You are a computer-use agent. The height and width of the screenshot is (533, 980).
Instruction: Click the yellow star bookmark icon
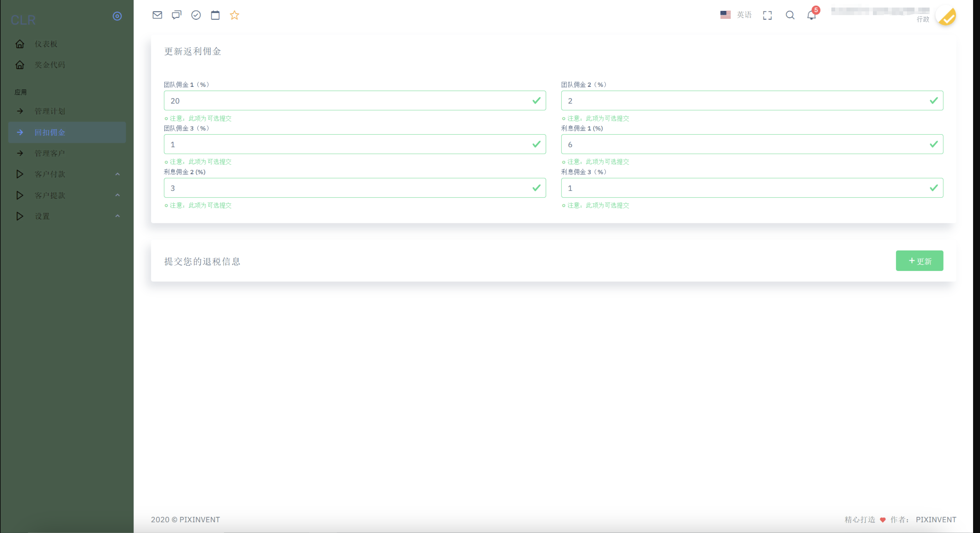[x=234, y=15]
